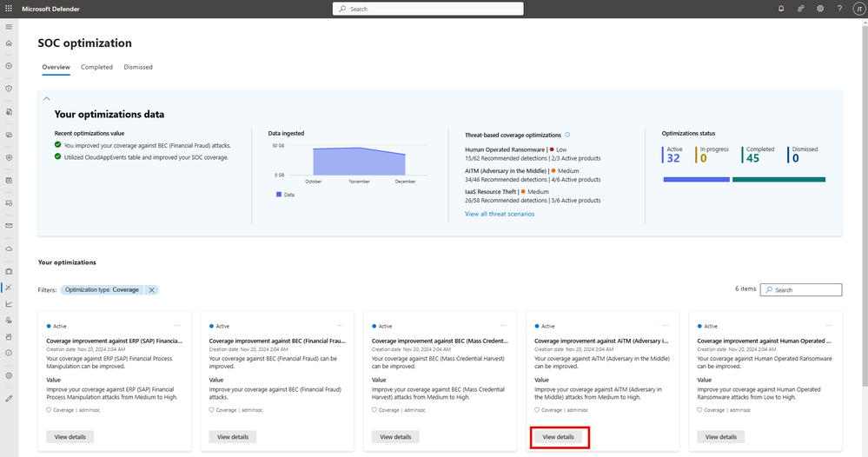
Task: Remove the Optimization type filter with the X
Action: point(152,290)
